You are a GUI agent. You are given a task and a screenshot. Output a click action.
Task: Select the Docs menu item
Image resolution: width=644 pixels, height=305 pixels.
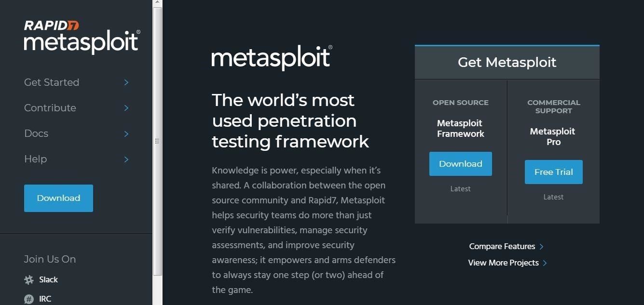(x=36, y=133)
